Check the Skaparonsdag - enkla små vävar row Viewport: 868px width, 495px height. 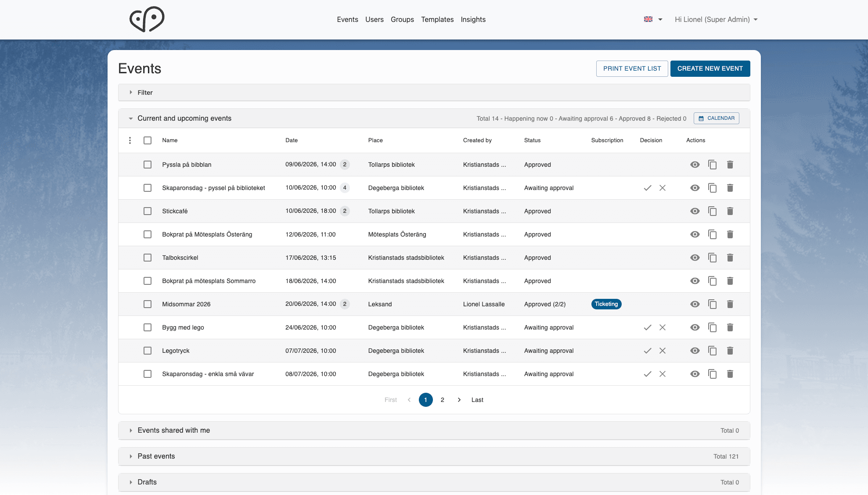148,374
